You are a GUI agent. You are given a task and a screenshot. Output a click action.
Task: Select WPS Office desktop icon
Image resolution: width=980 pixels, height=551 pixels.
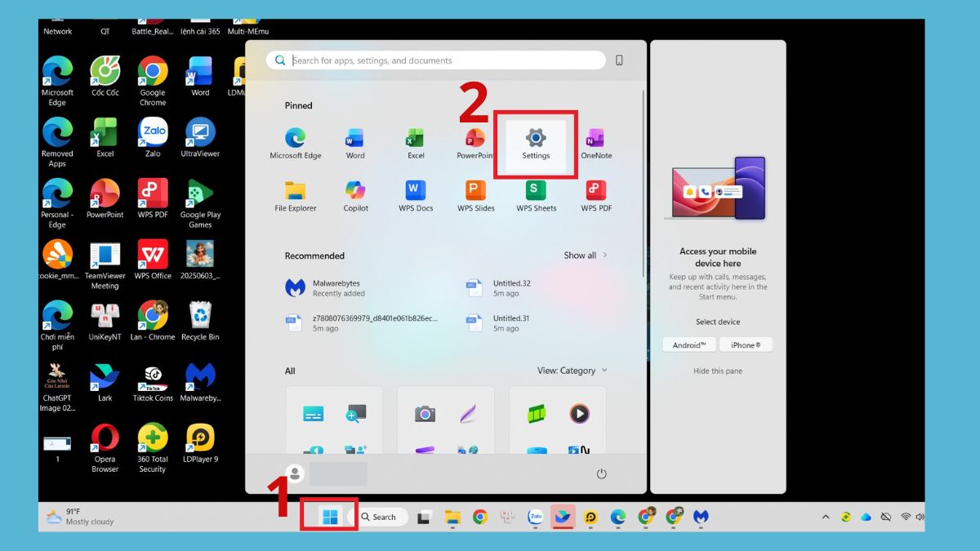tap(153, 260)
